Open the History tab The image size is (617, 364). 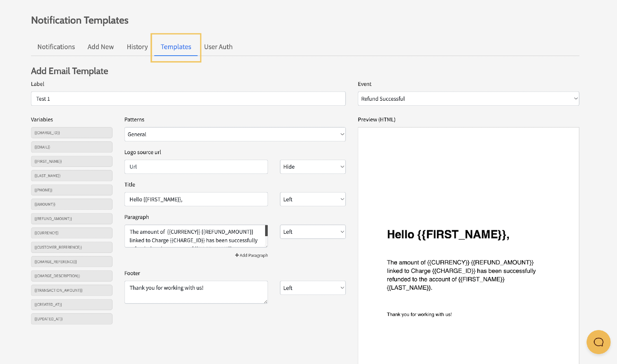[x=137, y=47]
